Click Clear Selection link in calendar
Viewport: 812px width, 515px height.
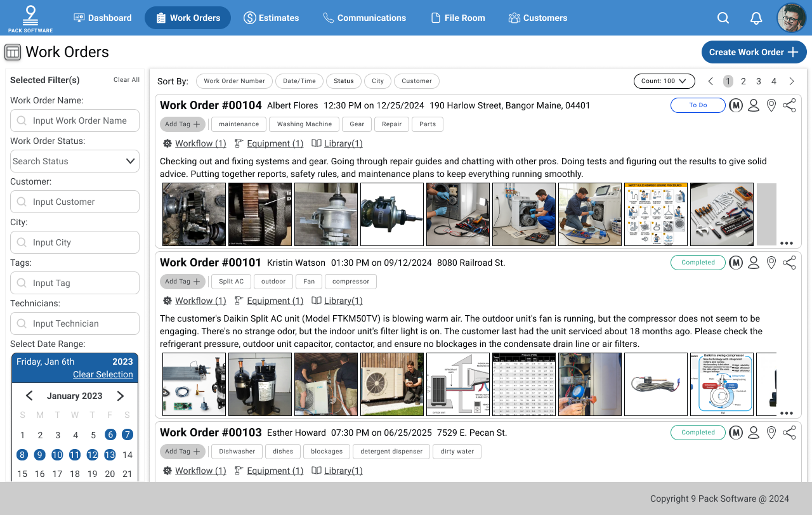pos(103,374)
